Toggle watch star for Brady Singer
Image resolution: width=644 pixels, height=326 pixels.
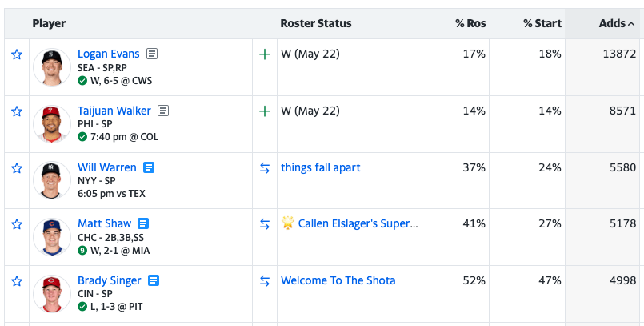click(17, 281)
